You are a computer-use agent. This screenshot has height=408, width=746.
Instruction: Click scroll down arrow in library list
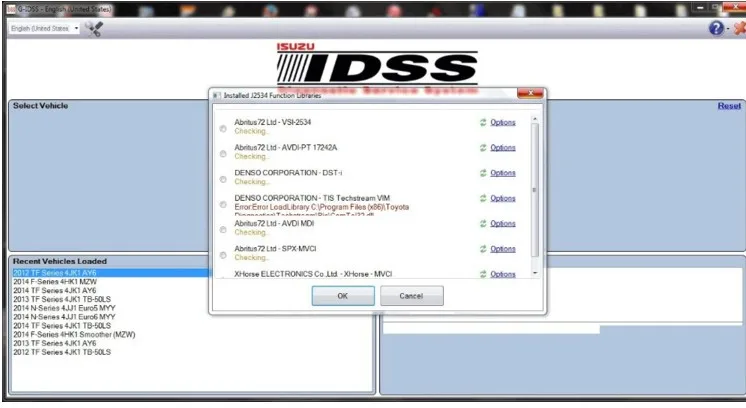tap(535, 273)
